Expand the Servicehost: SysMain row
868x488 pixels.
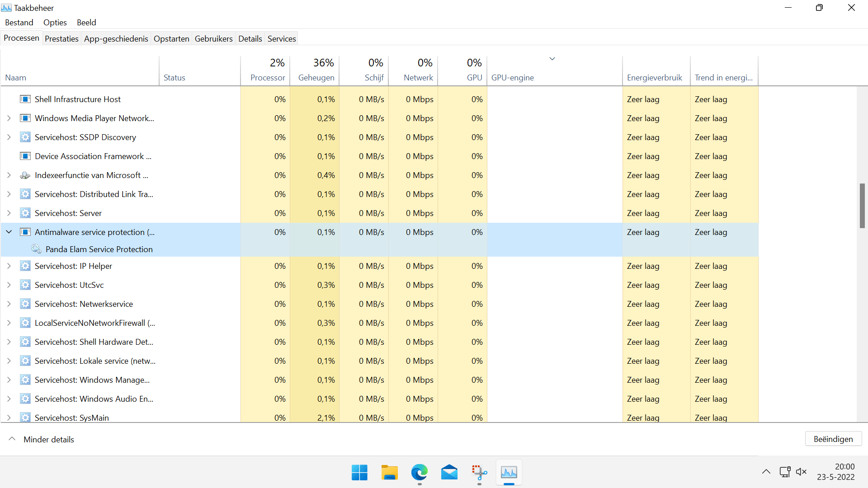(9, 418)
